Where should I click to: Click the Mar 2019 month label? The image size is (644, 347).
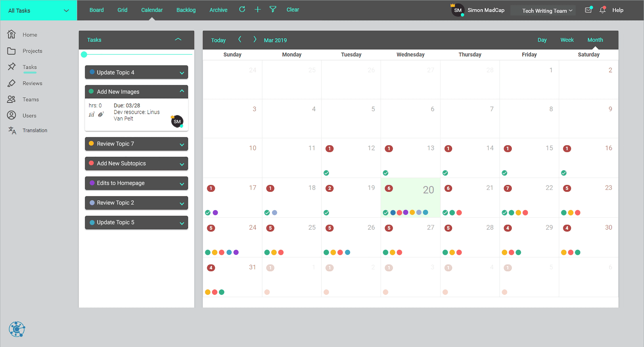tap(275, 40)
